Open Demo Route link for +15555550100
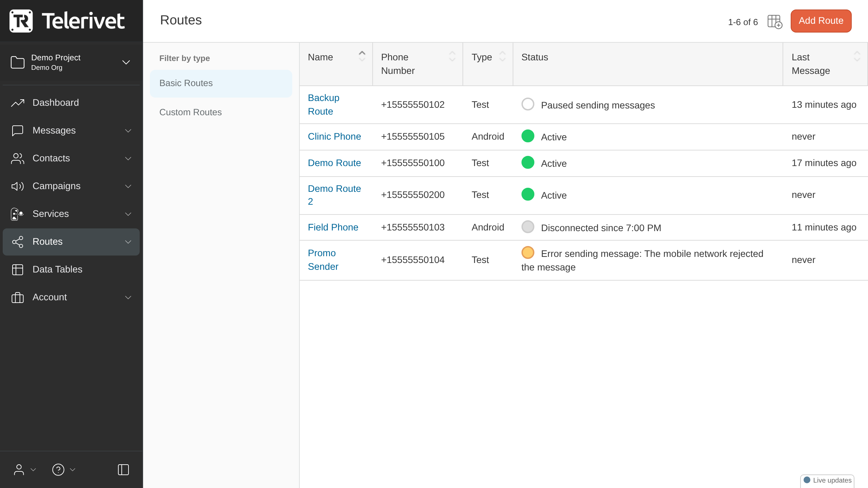 tap(334, 163)
